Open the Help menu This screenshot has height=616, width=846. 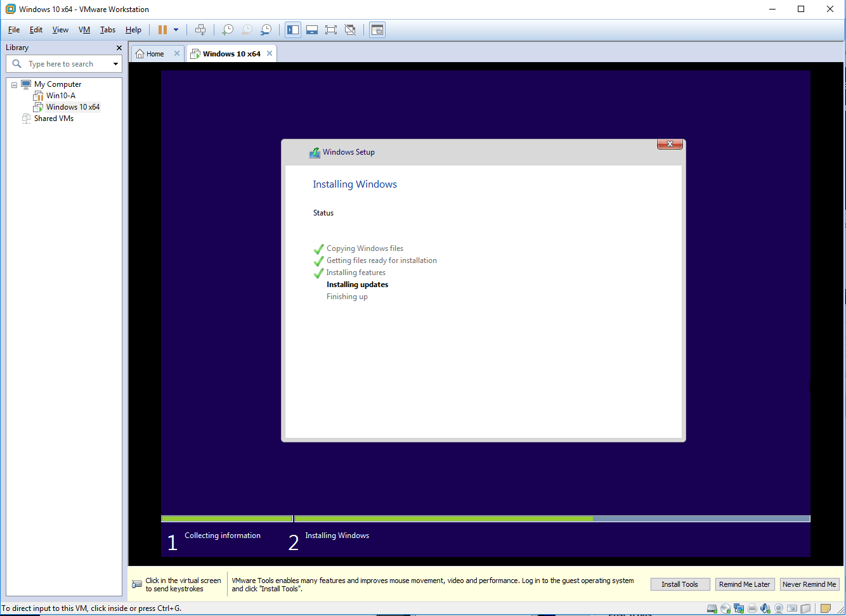[133, 30]
